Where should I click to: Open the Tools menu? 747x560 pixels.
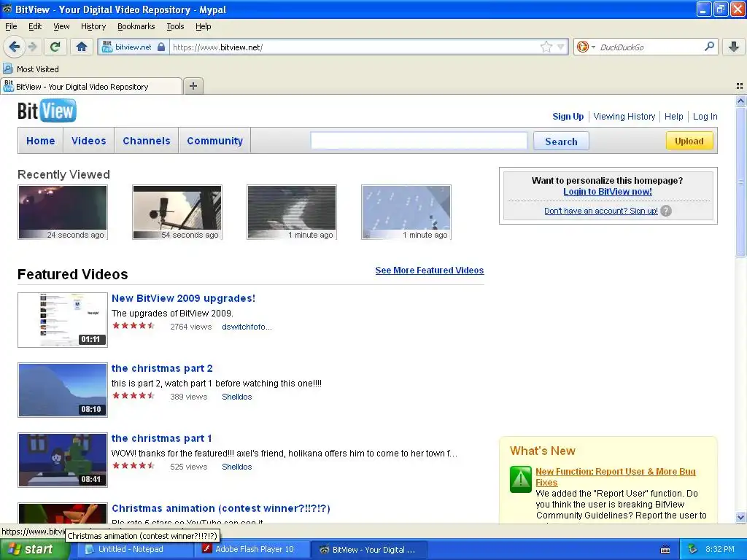pyautogui.click(x=175, y=26)
